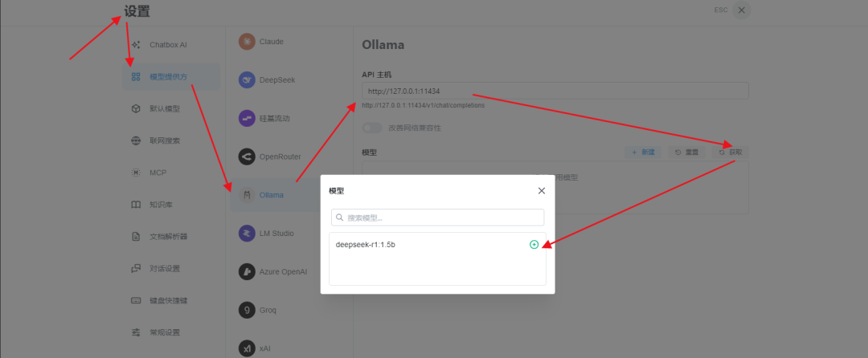The width and height of the screenshot is (868, 358).
Task: Click the 对话设置 chat bubble icon
Action: tap(136, 269)
